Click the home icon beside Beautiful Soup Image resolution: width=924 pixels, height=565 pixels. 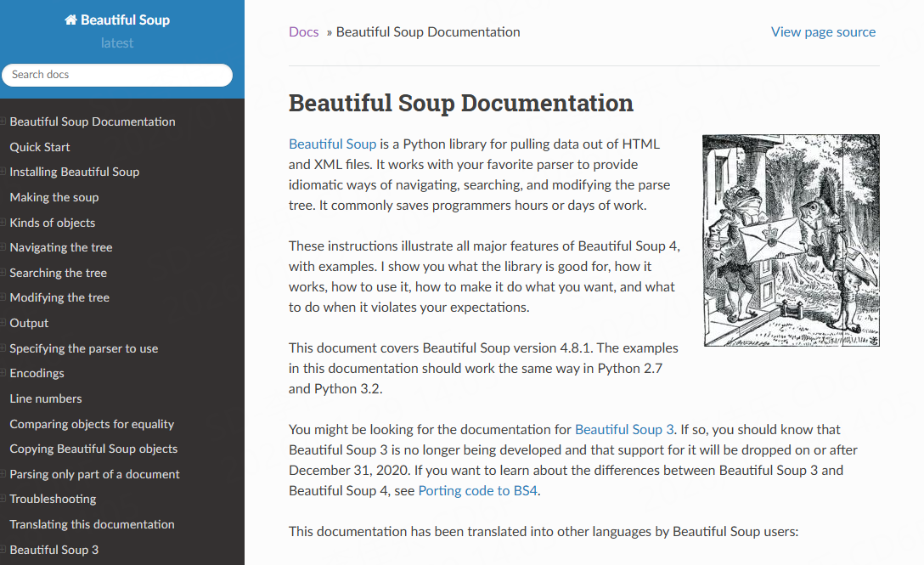pyautogui.click(x=70, y=19)
